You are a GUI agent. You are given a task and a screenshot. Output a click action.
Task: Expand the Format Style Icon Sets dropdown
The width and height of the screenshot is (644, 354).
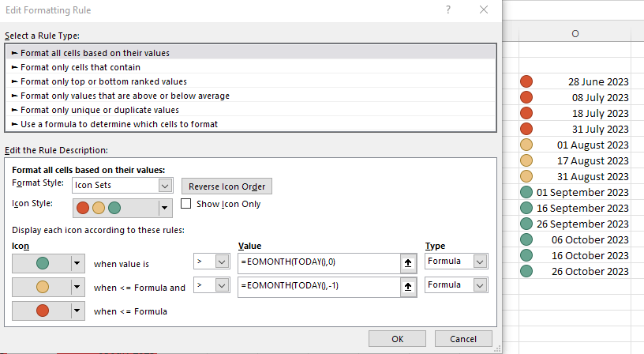click(x=165, y=186)
